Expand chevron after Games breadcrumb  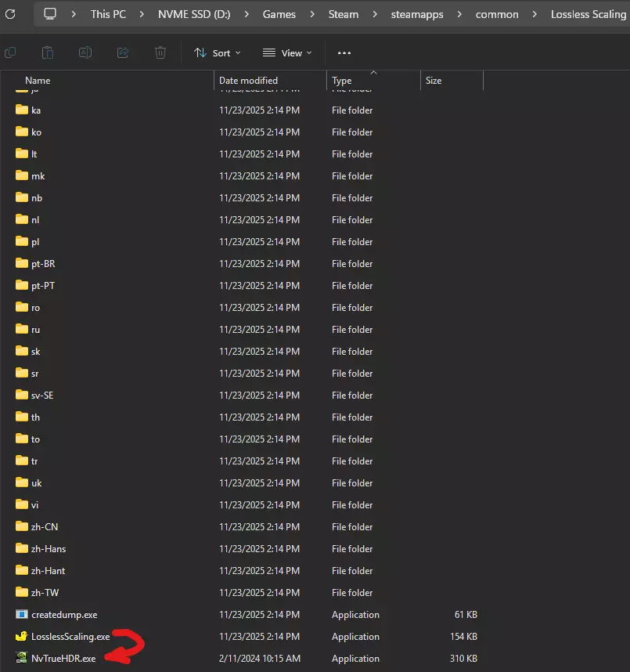312,14
